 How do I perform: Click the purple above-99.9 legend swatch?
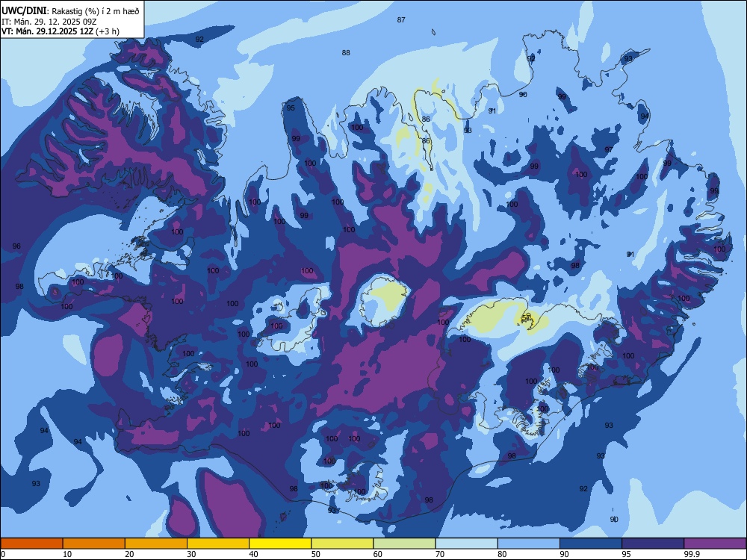[715, 544]
